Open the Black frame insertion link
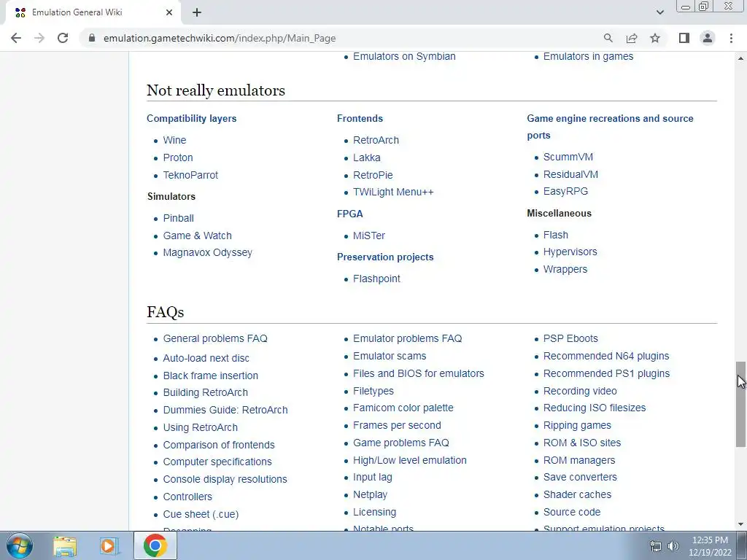The width and height of the screenshot is (747, 560). click(x=210, y=376)
